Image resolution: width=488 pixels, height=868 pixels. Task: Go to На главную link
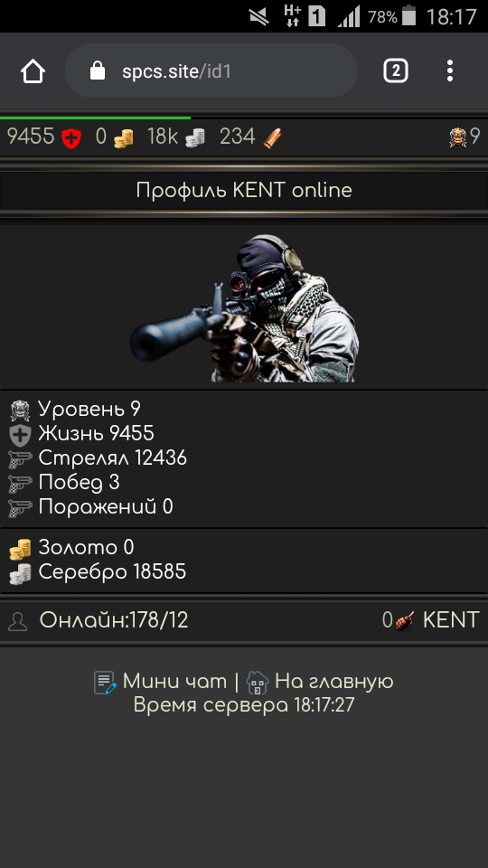point(333,682)
